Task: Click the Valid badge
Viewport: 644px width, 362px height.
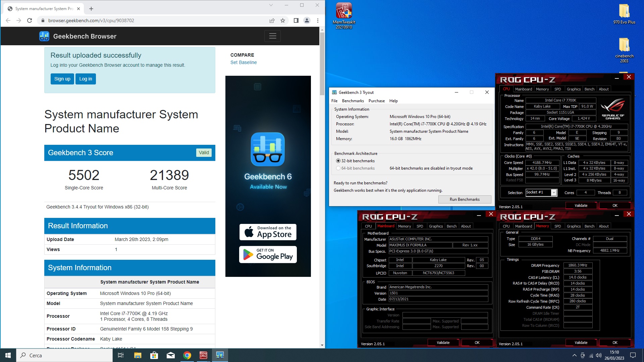Action: coord(204,153)
